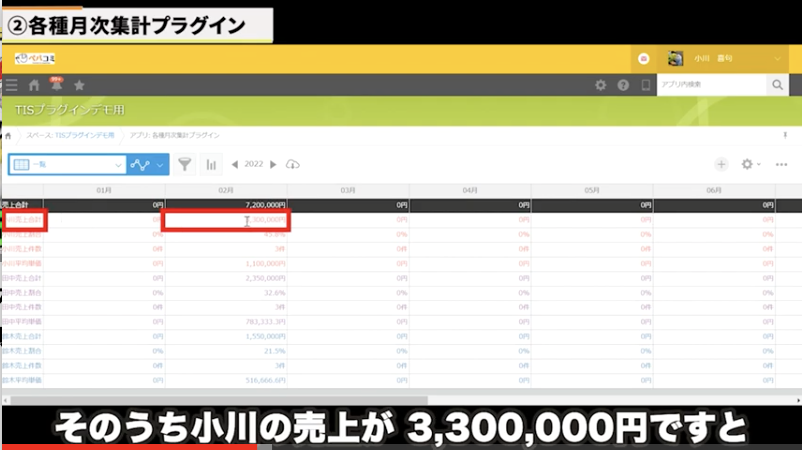
Task: Expand the 一覧 view selector dropdown
Action: (118, 164)
